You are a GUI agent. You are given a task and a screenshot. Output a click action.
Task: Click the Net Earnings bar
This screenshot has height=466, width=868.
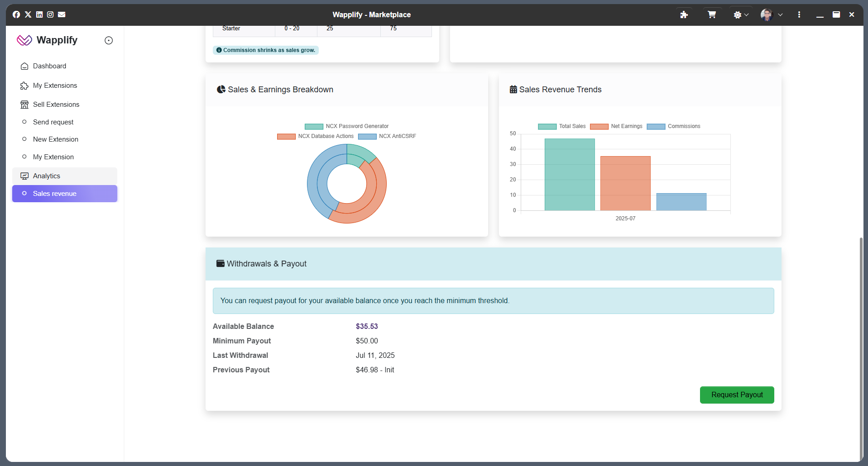(x=625, y=183)
